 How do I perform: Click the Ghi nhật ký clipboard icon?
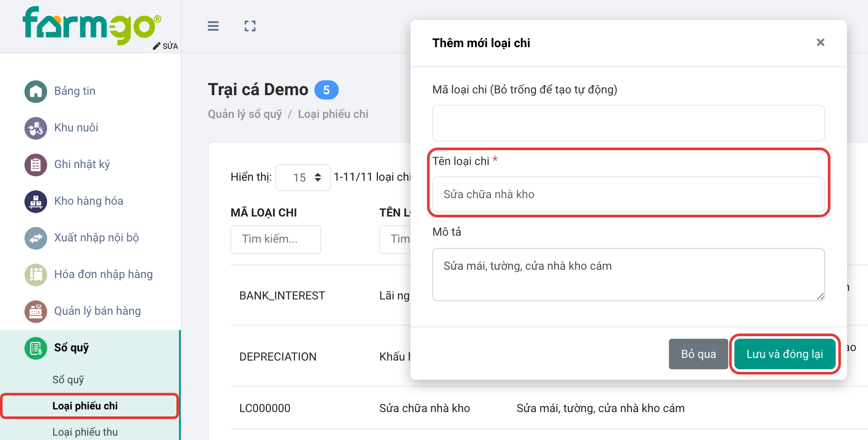[36, 165]
